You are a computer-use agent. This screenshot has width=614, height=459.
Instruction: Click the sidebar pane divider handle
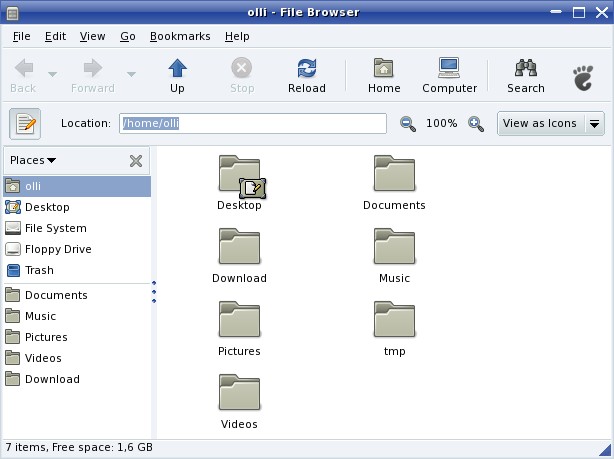point(154,292)
